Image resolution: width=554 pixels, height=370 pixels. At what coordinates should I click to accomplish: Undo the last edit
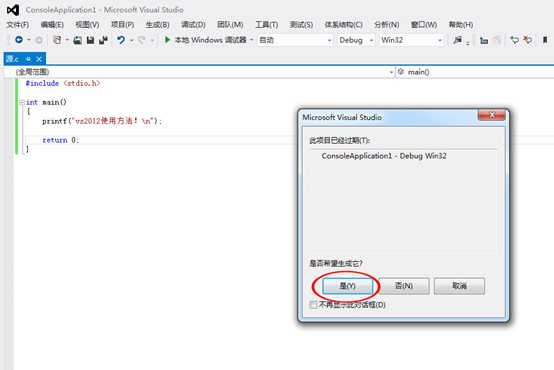[x=121, y=40]
